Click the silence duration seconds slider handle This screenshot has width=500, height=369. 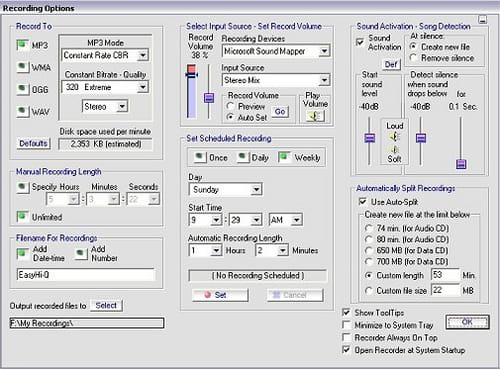coord(461,164)
